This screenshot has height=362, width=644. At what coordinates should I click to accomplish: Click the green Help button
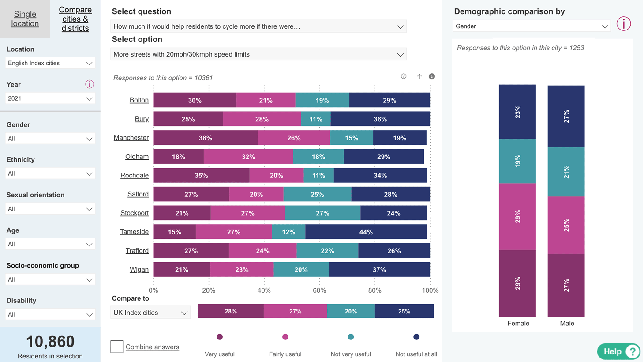618,351
